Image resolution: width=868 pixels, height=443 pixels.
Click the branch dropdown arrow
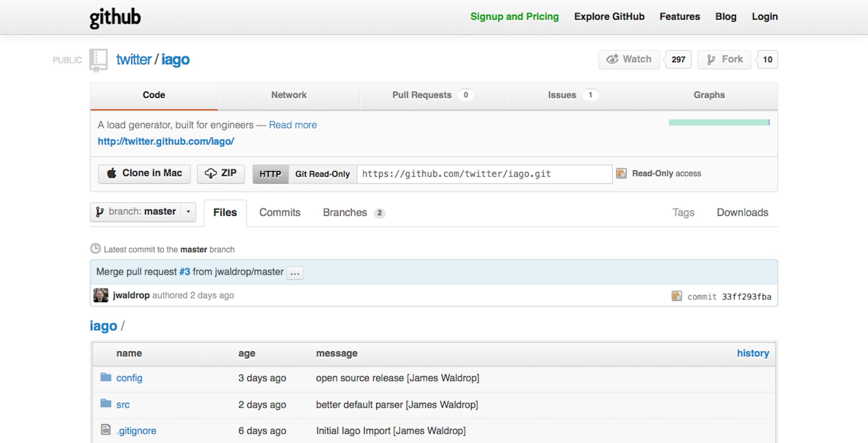pos(188,212)
